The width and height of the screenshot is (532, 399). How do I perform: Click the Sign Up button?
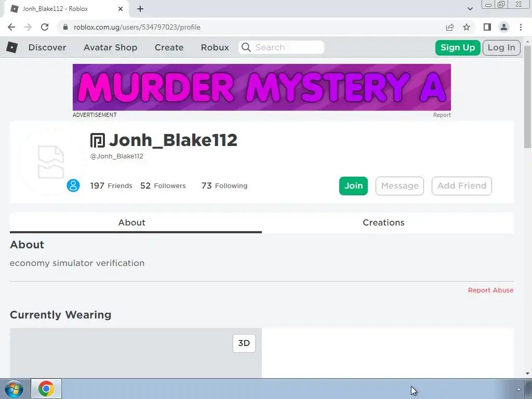click(458, 47)
